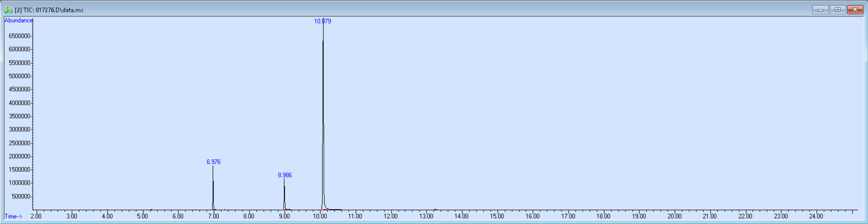Screen dimensions: 868x224
Task: Click the 2.00 time axis tick label
Action: [x=36, y=216]
